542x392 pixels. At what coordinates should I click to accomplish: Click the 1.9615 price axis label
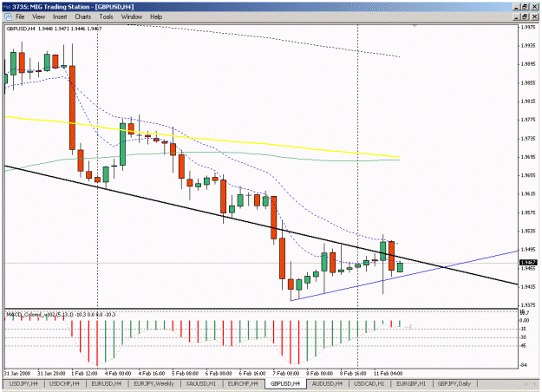click(x=528, y=194)
